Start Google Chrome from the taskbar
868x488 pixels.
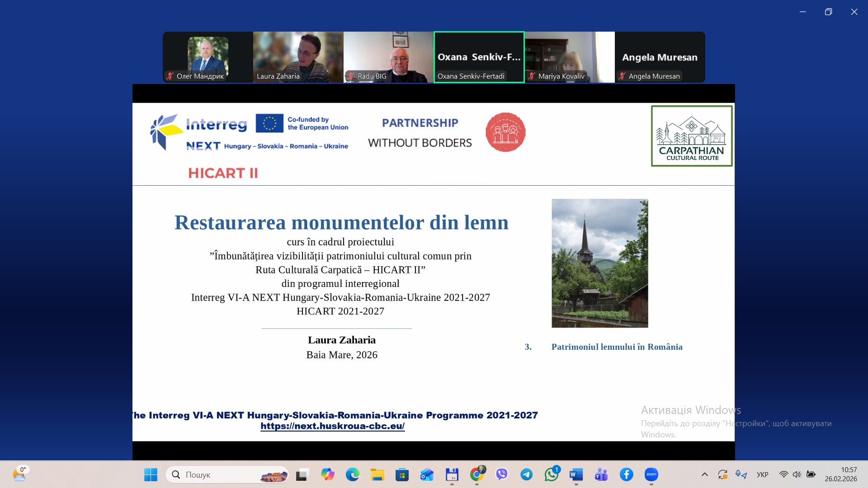tap(476, 475)
